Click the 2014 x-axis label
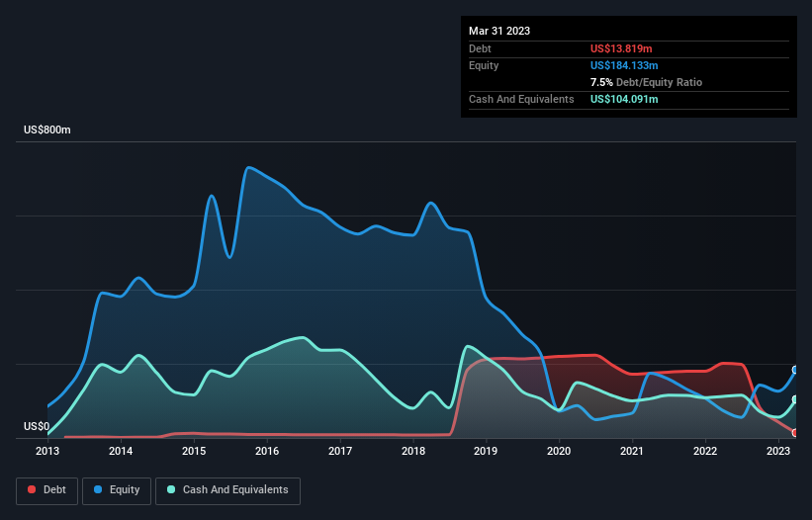Screen dimensions: 812x520 121,451
